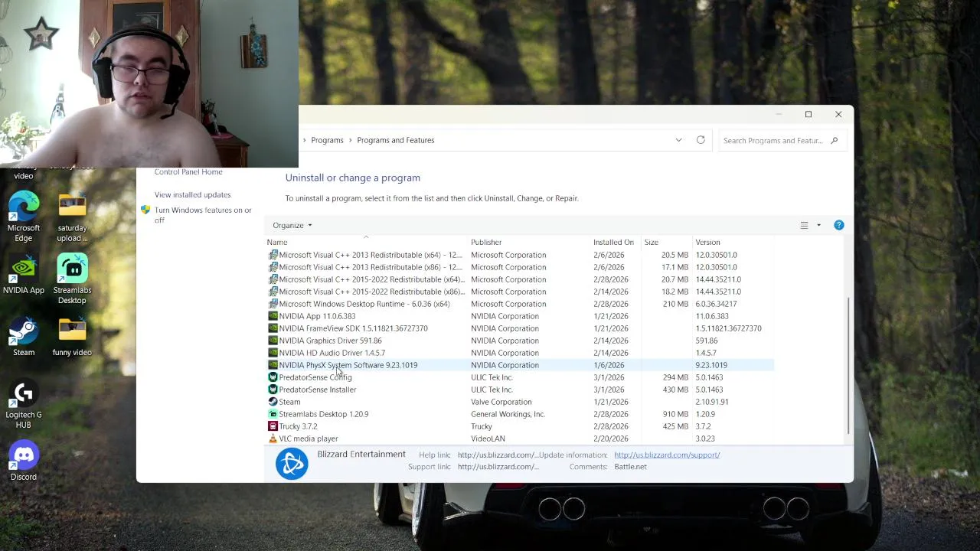Image resolution: width=980 pixels, height=551 pixels.
Task: Select Visual C++ 2015-2022 Redistributable (x86) row
Action: pos(519,292)
